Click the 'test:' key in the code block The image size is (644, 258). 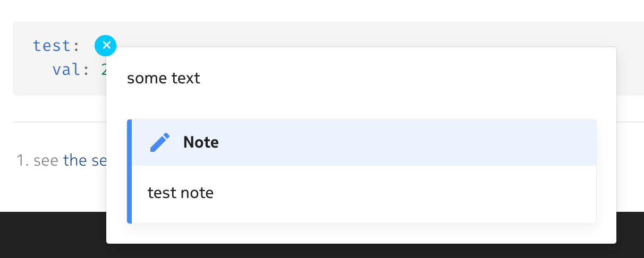[x=56, y=46]
